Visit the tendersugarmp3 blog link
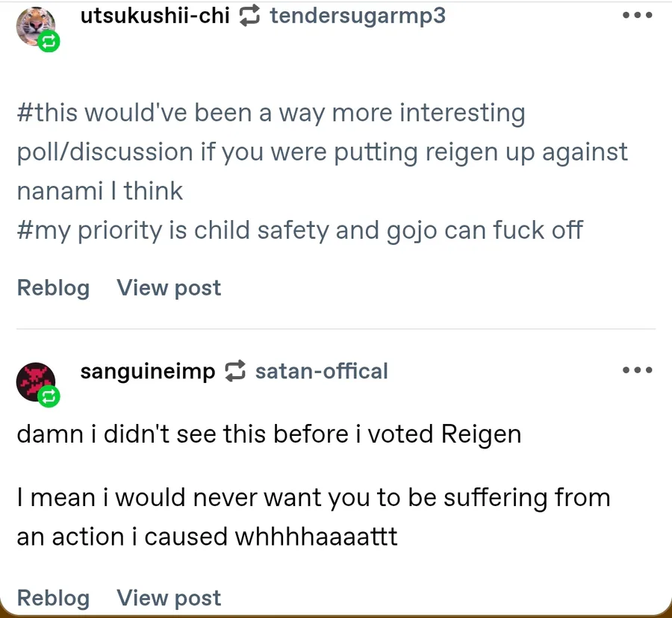Image resolution: width=672 pixels, height=618 pixels. pyautogui.click(x=358, y=16)
